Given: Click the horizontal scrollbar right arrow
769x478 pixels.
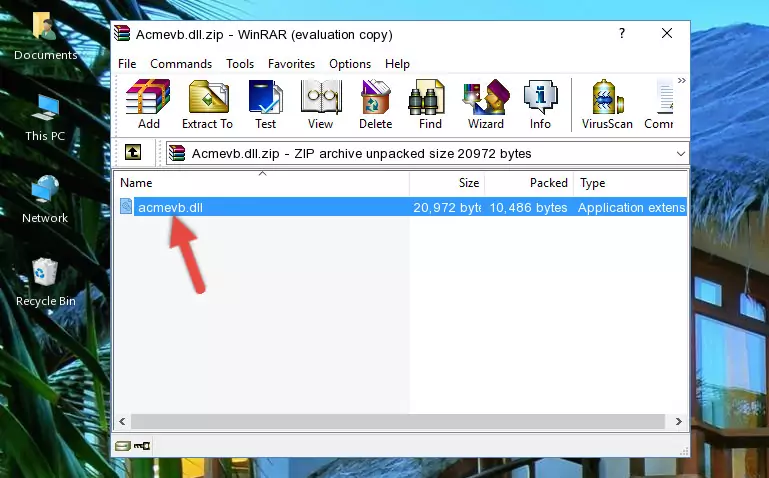Looking at the screenshot, I should point(678,421).
